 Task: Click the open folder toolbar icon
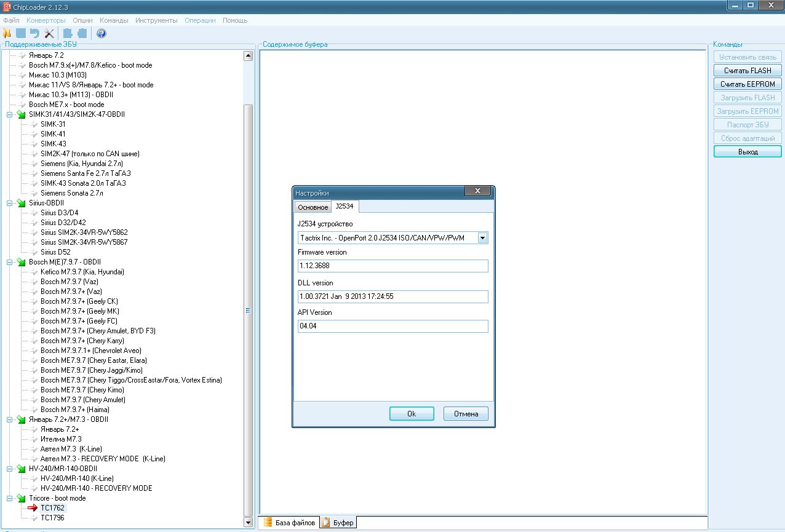click(x=7, y=33)
